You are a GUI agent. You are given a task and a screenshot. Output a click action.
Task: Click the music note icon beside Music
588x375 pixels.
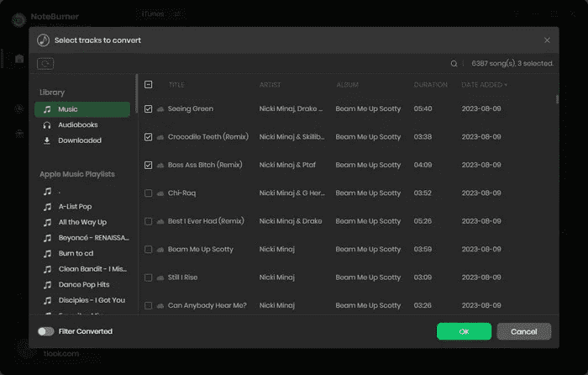pyautogui.click(x=47, y=109)
